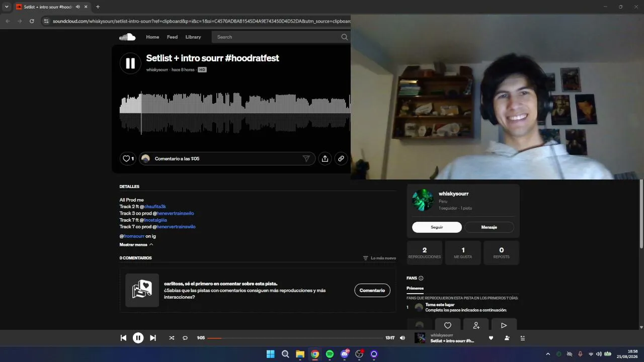Viewport: 644px width, 362px height.
Task: Follow whiskysourr with the Seguir button
Action: (437, 227)
